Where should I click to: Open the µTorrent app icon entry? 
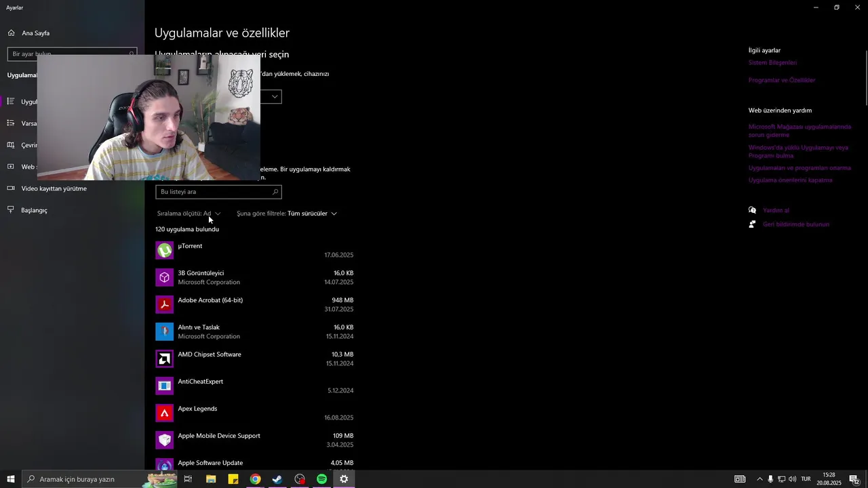click(164, 250)
